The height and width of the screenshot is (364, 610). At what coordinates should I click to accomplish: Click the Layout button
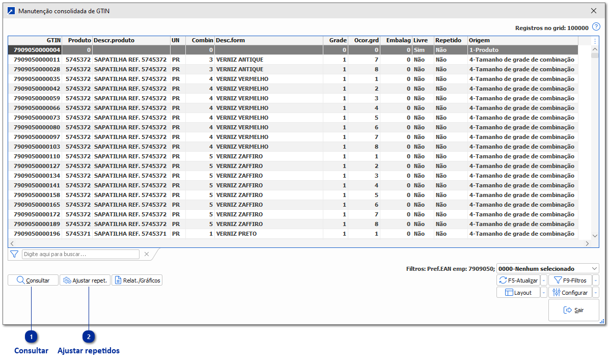pyautogui.click(x=518, y=292)
